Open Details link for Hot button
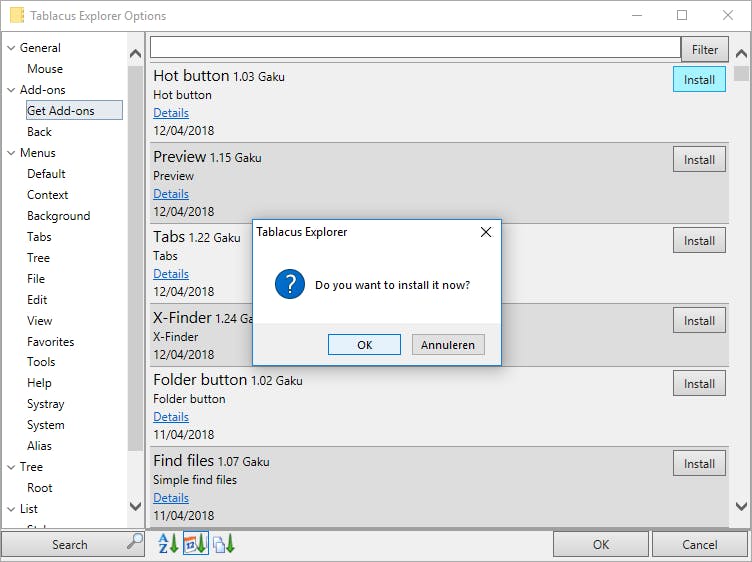Screen dimensions: 752x562 pyautogui.click(x=171, y=113)
